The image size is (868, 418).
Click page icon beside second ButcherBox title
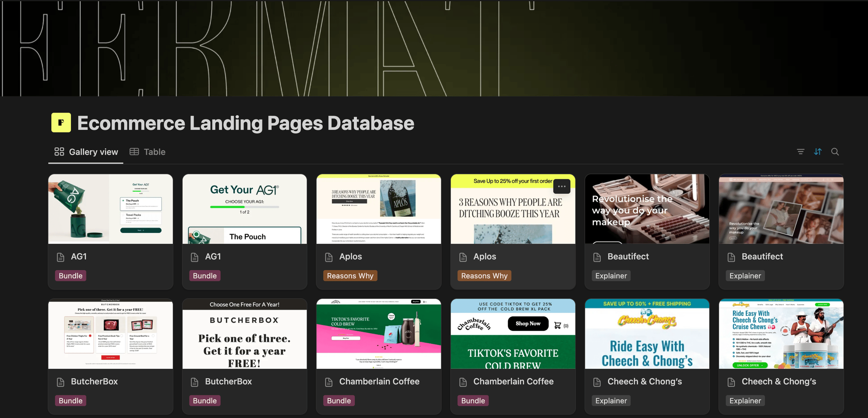point(195,382)
